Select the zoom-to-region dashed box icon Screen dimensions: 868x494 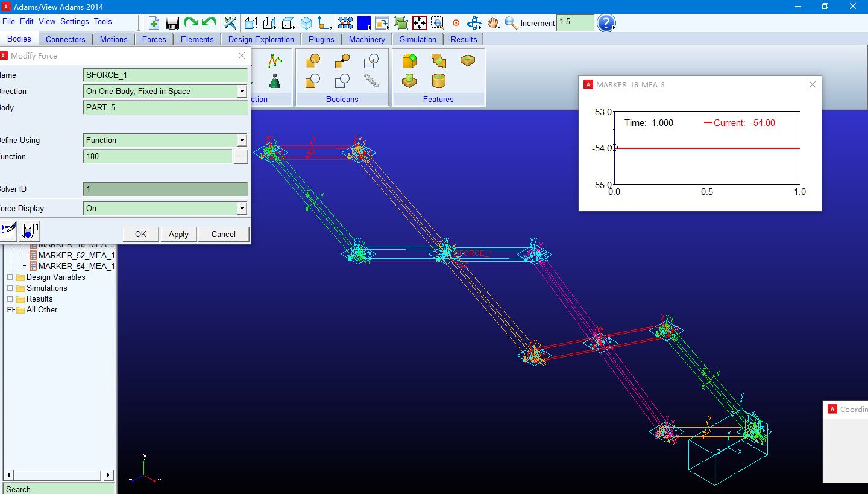(x=438, y=23)
